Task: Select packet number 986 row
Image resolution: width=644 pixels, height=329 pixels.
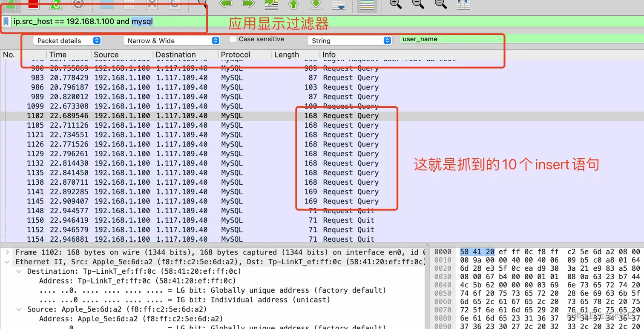Action: [322, 87]
